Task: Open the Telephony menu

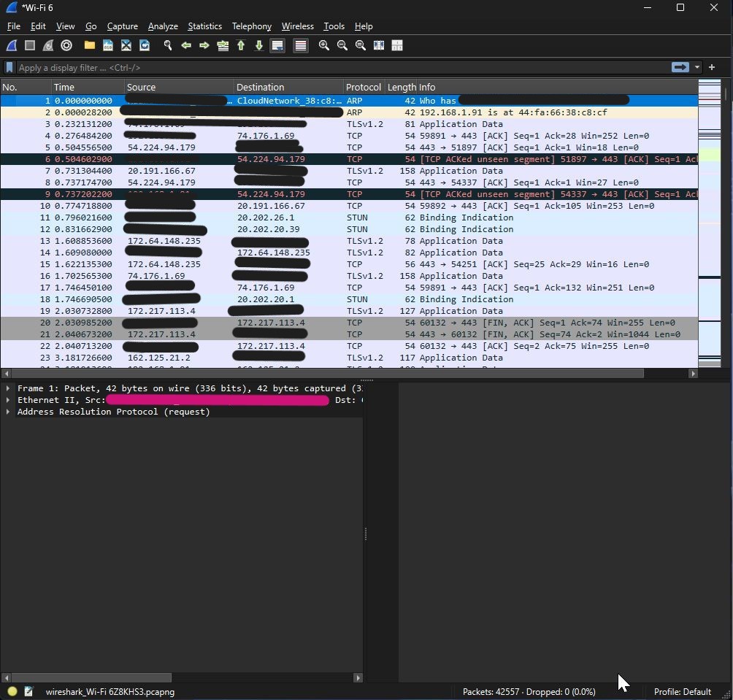Action: pos(251,26)
